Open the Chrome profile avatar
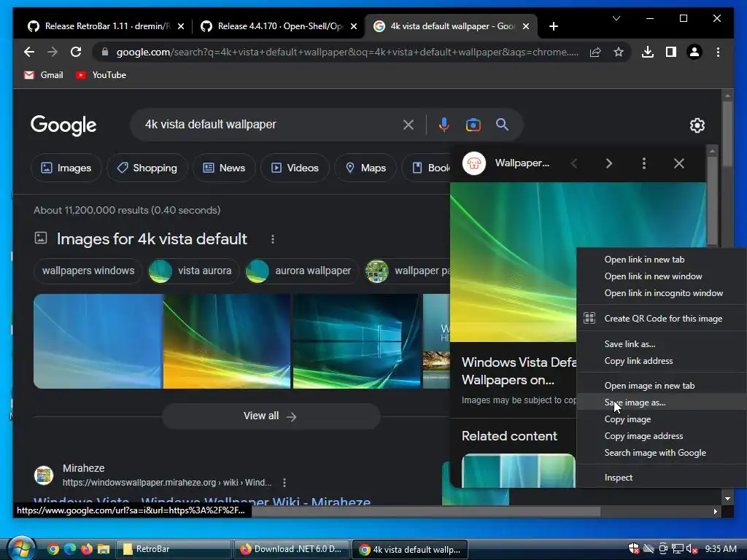 pos(694,52)
